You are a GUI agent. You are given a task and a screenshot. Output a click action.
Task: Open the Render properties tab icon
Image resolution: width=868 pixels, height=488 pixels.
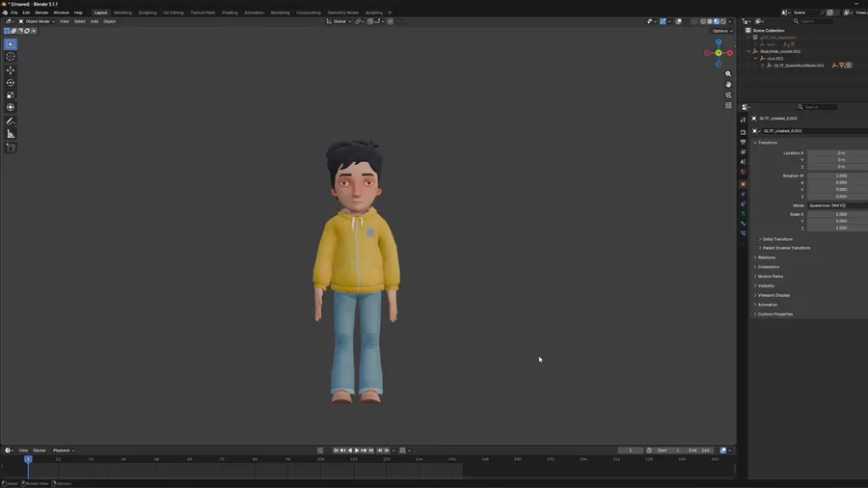pyautogui.click(x=743, y=132)
